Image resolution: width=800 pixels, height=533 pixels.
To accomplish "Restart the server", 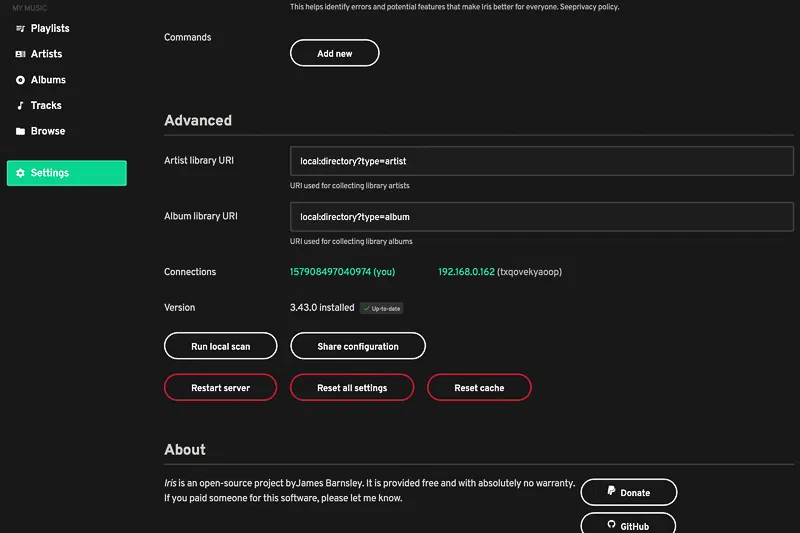I will pos(220,387).
